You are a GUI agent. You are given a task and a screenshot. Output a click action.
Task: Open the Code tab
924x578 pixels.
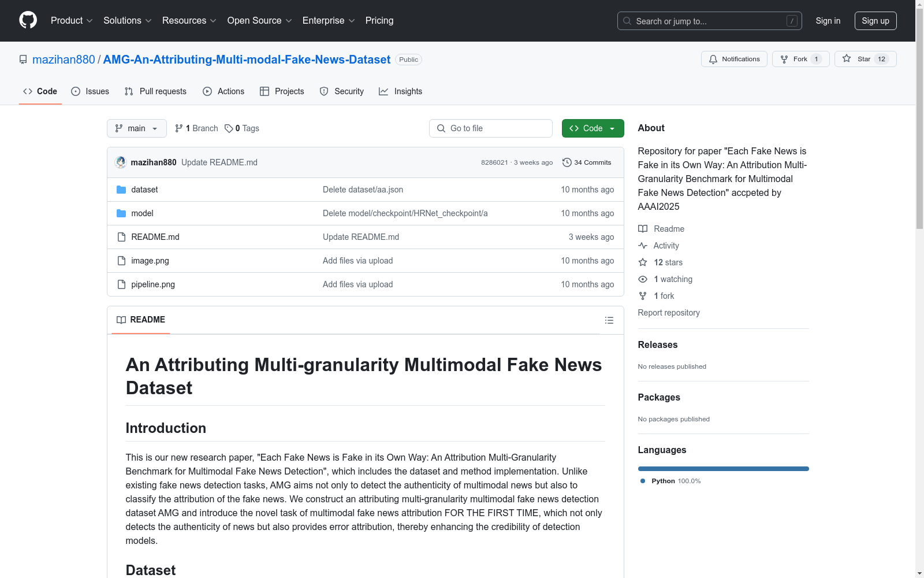(40, 91)
